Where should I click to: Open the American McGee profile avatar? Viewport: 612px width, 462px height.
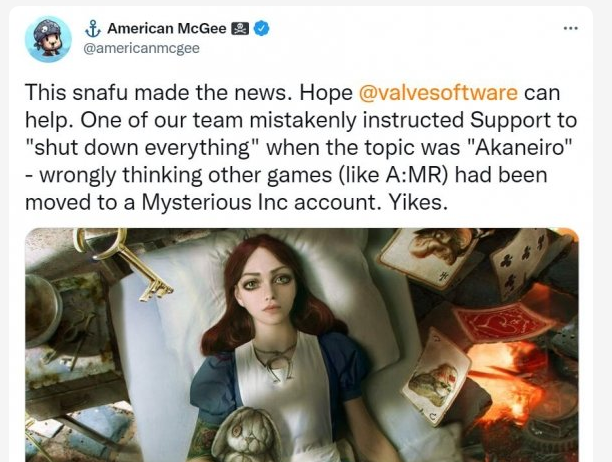[x=48, y=39]
